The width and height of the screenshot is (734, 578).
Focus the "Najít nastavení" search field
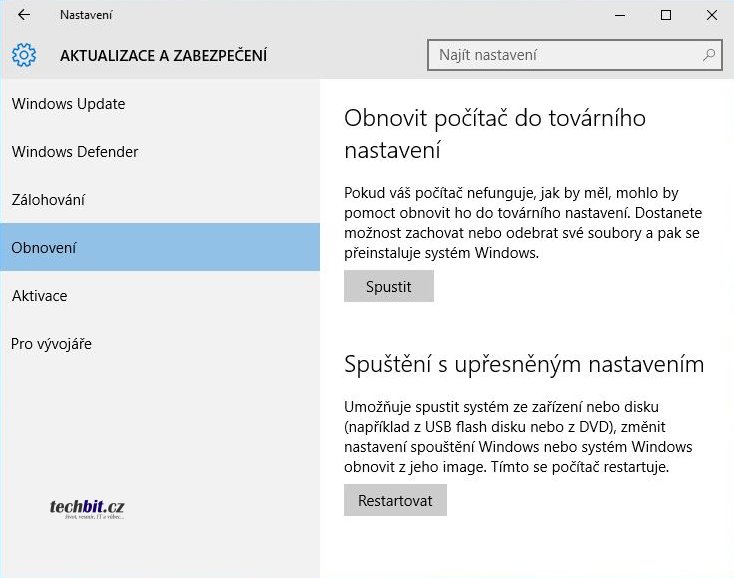click(565, 55)
